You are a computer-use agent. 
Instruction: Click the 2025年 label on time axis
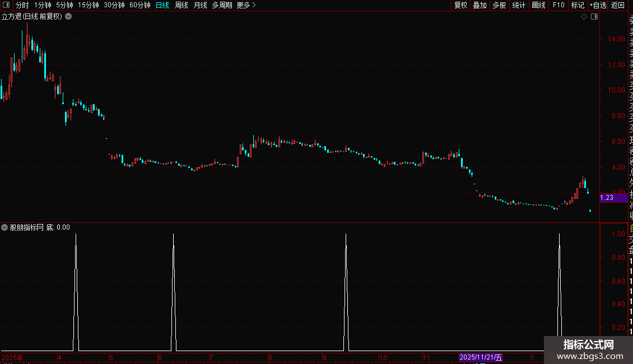[x=12, y=357]
